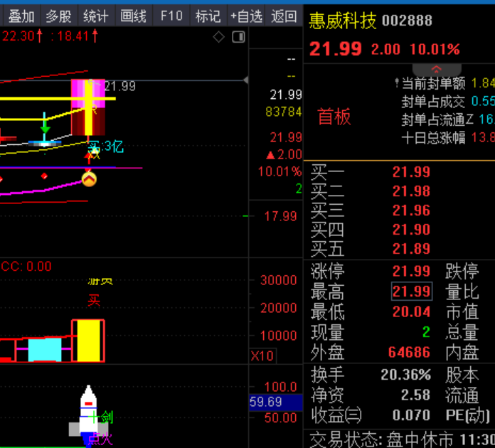The height and width of the screenshot is (448, 495).
Task: Click the 17.99 price axis label
Action: (280, 217)
